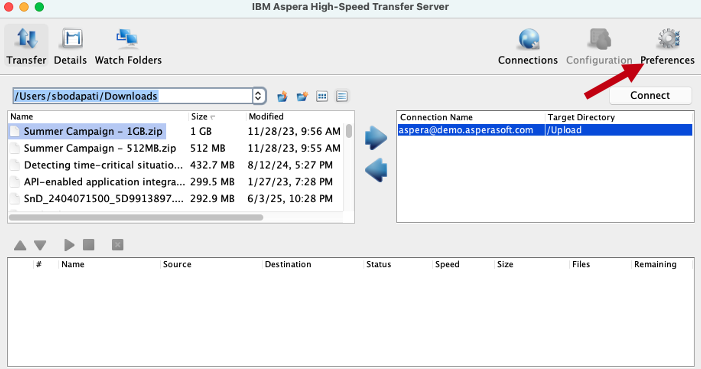
Task: Open the Connections manager
Action: (528, 46)
